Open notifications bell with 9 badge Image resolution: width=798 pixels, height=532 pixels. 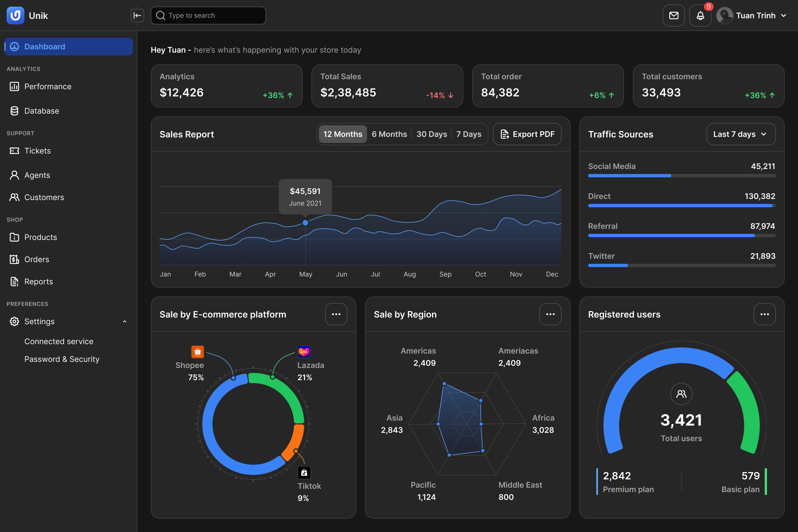(700, 16)
